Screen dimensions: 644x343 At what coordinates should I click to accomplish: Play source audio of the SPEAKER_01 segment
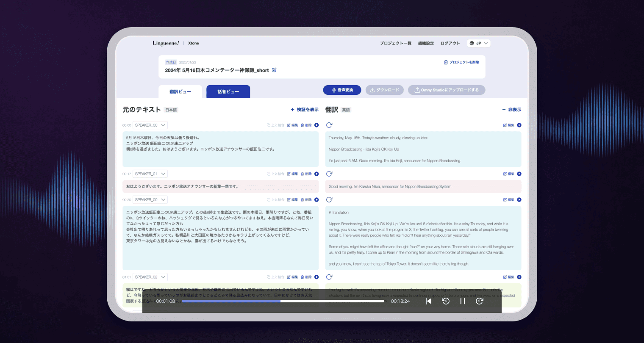316,174
